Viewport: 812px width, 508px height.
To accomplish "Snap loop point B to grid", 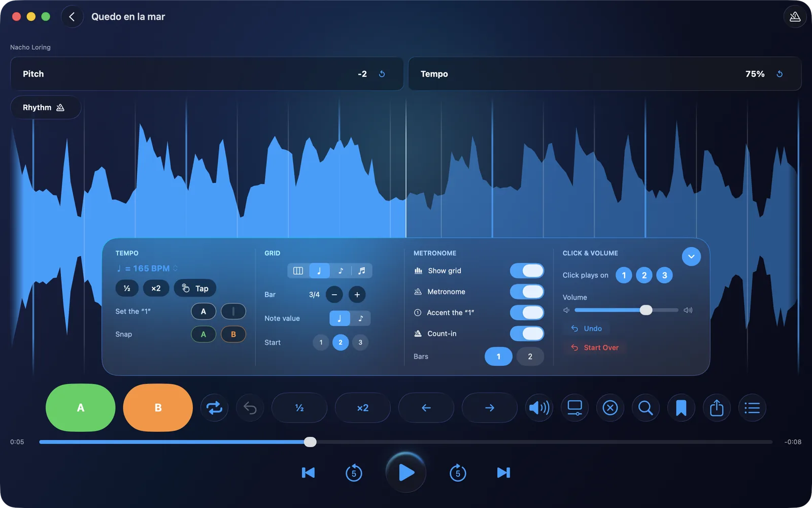I will pos(233,334).
